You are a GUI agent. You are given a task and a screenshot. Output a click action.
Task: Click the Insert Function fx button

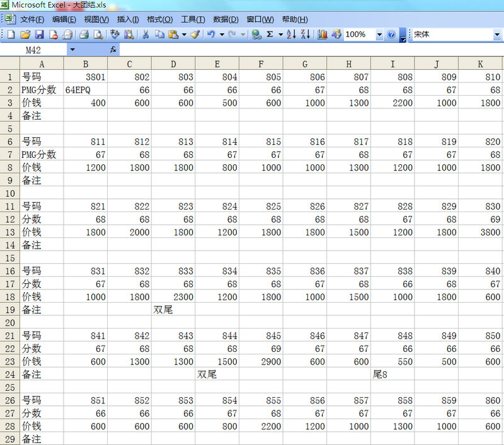click(x=113, y=49)
